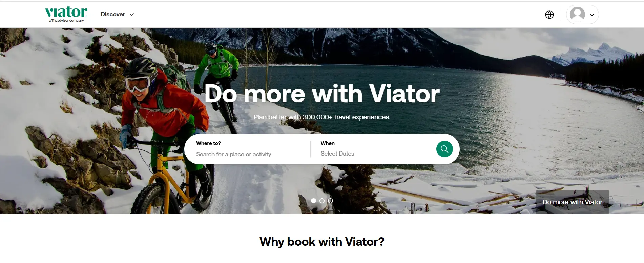Select the first carousel slide dot
Image resolution: width=644 pixels, height=263 pixels.
coord(313,201)
